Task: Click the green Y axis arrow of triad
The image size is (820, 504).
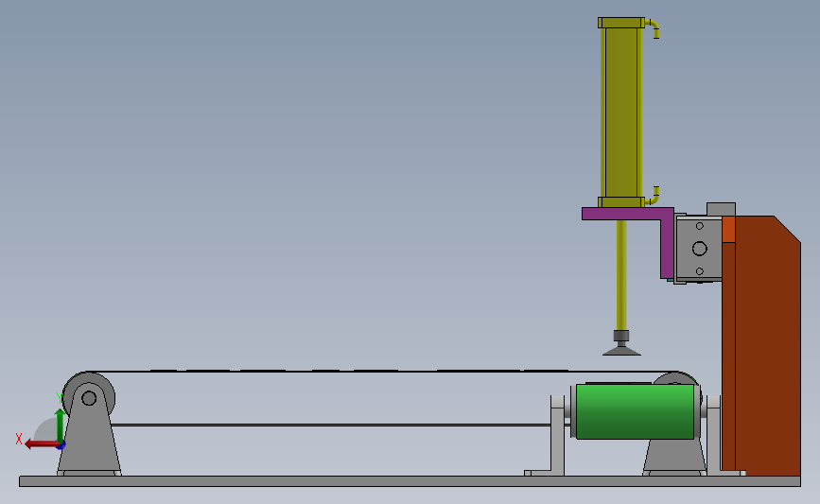Action: click(61, 426)
